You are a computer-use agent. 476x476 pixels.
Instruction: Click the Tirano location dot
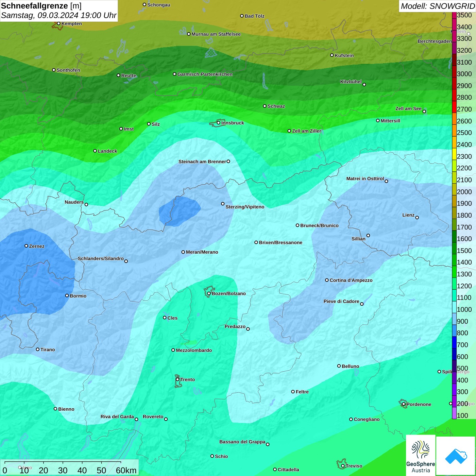38,349
